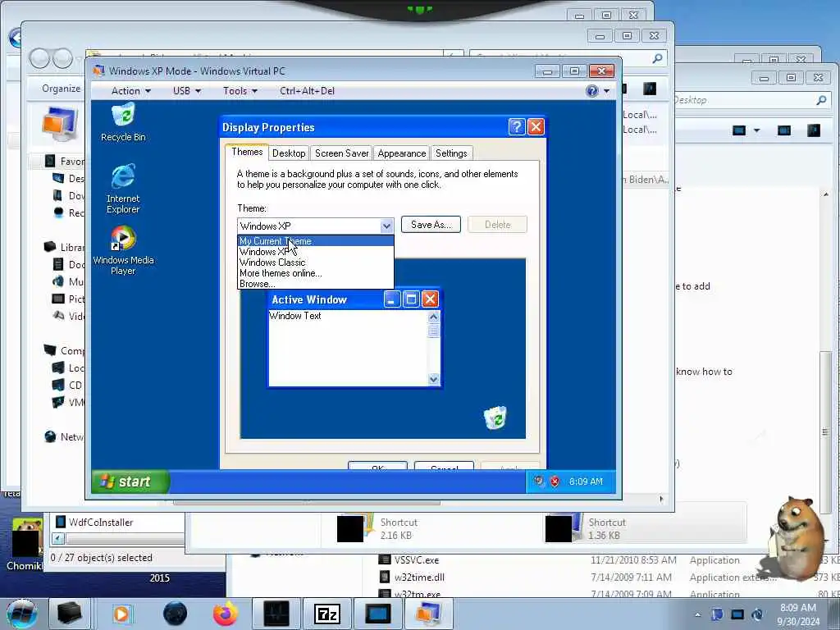Viewport: 840px width, 630px height.
Task: Click the help dropdown arrow in Virtual PC
Action: pos(606,91)
